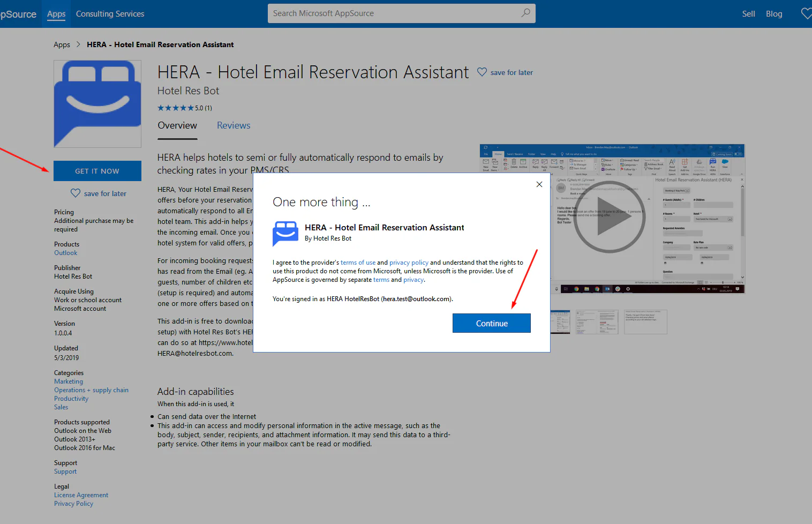812x524 pixels.
Task: Open the Apps menu in the top bar
Action: [x=56, y=14]
